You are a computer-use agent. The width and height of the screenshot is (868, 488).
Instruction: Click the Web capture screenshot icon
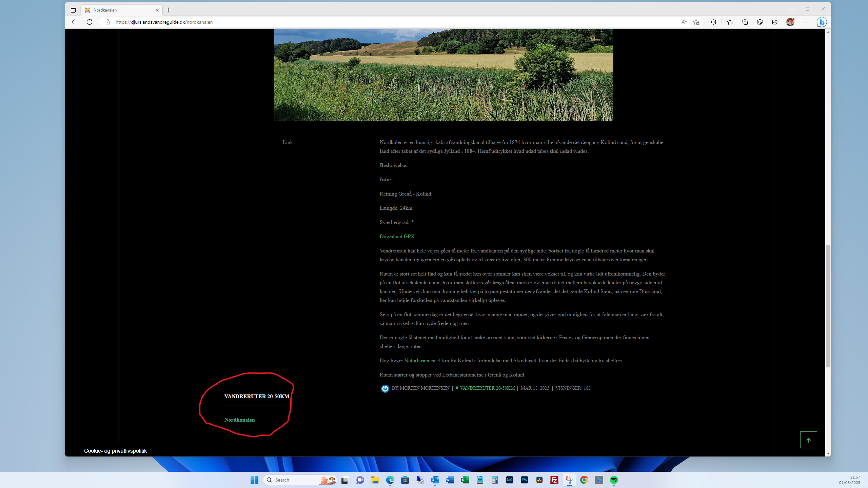click(x=759, y=22)
